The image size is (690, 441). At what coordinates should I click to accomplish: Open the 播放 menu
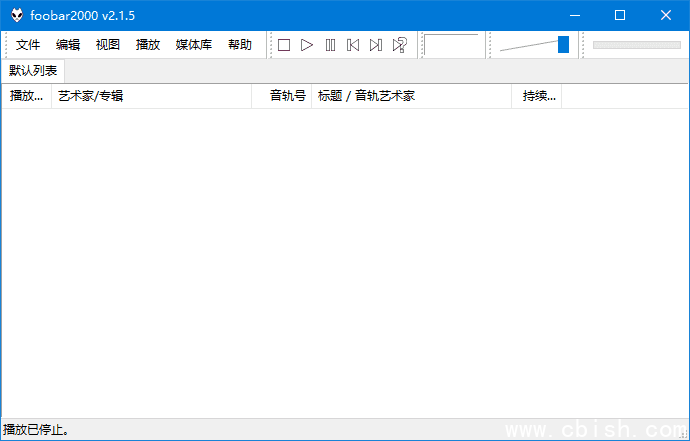[x=148, y=45]
